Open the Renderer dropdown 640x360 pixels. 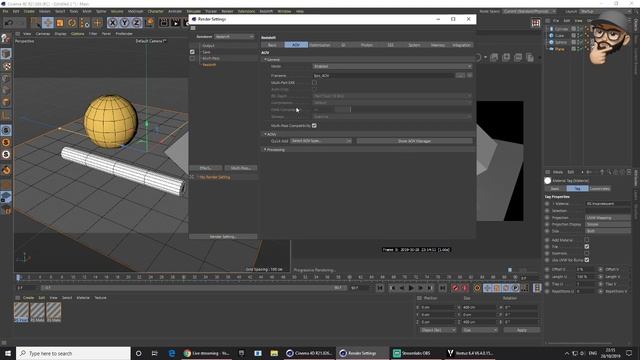pyautogui.click(x=234, y=36)
